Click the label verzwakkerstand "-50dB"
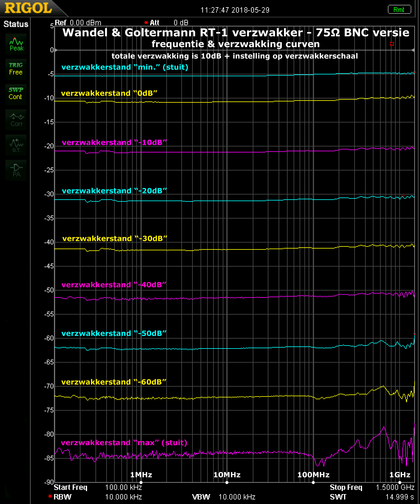Image resolution: width=420 pixels, height=504 pixels. [114, 333]
